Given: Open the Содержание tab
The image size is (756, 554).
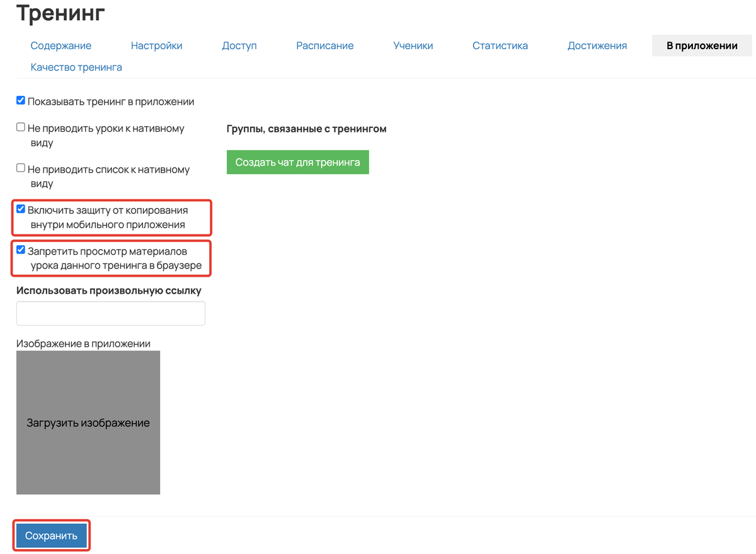Looking at the screenshot, I should tap(61, 45).
